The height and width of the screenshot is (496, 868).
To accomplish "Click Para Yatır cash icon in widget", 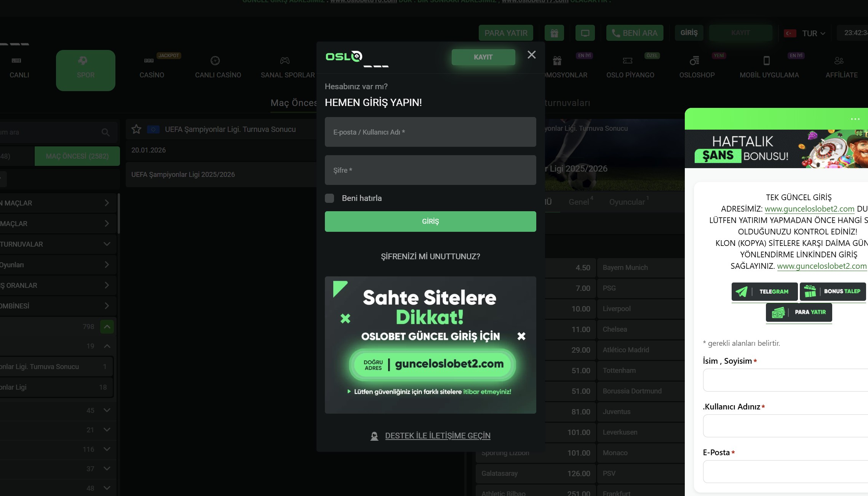I will pyautogui.click(x=799, y=312).
